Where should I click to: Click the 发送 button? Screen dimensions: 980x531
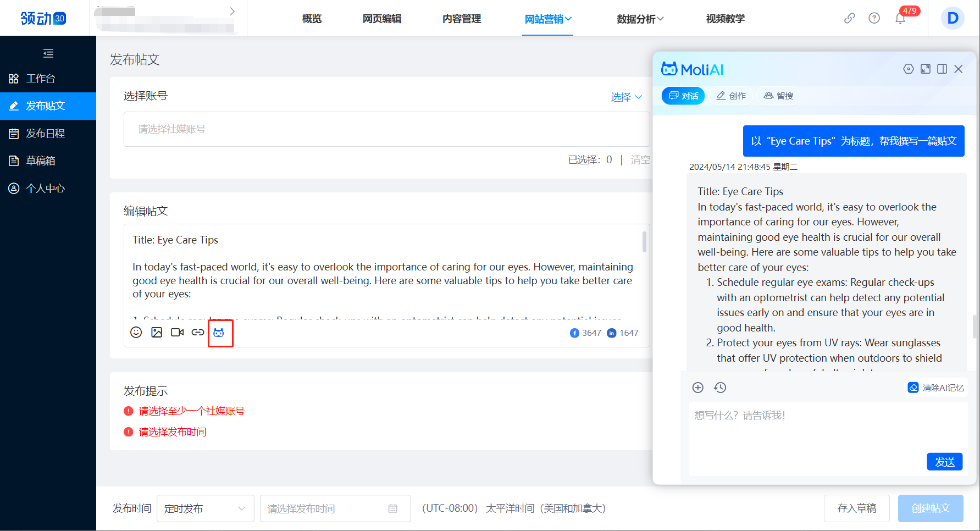[x=944, y=462]
